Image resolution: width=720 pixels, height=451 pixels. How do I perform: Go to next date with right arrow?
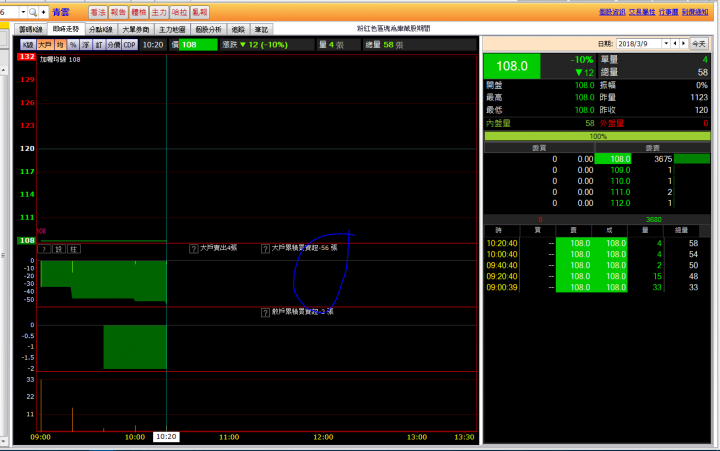coord(683,44)
